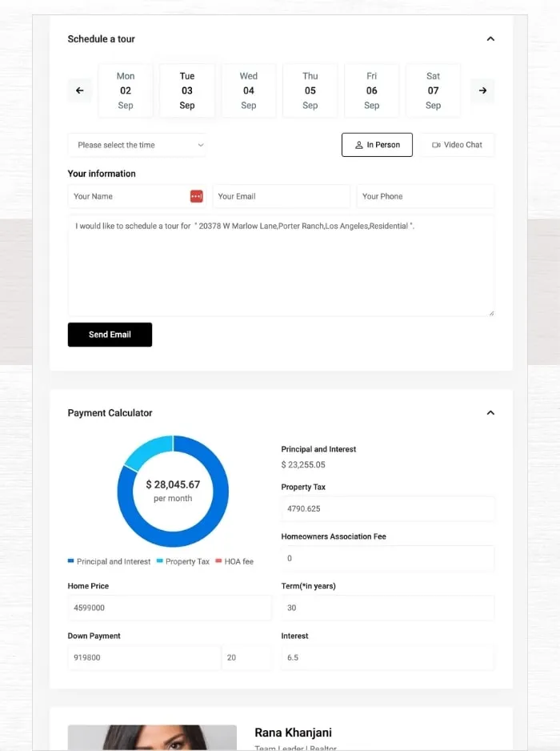Click the Interest rate input field

tap(388, 657)
